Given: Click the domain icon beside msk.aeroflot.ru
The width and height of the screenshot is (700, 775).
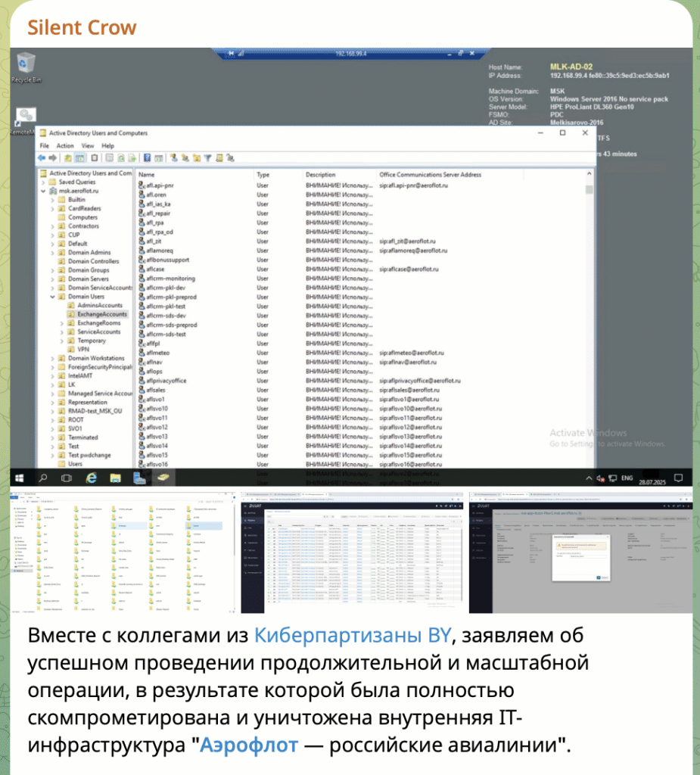Looking at the screenshot, I should 53,191.
